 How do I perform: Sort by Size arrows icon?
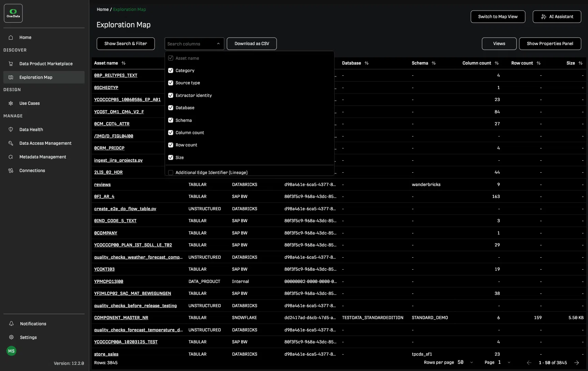[x=580, y=63]
